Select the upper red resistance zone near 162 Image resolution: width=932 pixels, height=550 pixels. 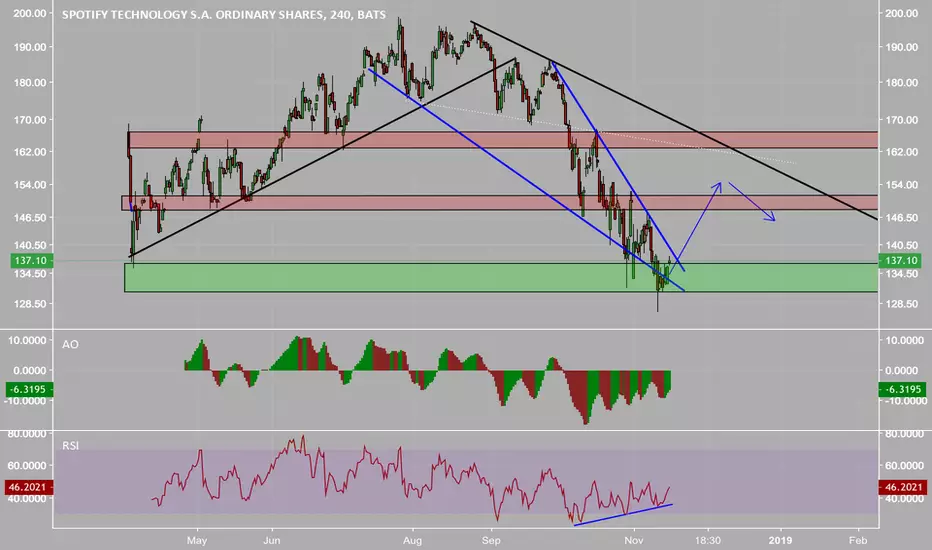[503, 140]
